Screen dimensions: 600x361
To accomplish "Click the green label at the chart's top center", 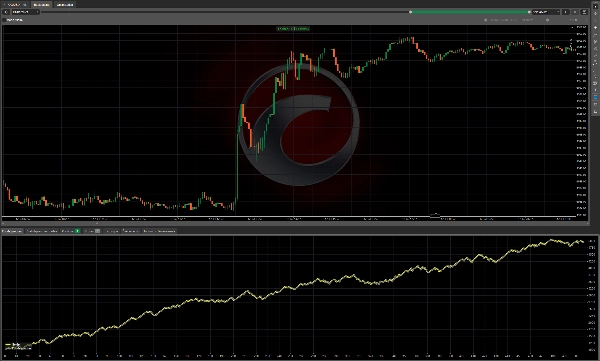I will 293,29.
